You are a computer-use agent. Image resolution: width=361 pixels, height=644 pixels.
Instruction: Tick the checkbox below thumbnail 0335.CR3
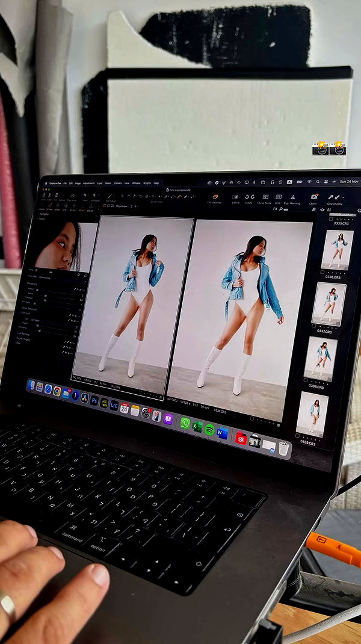[330, 219]
